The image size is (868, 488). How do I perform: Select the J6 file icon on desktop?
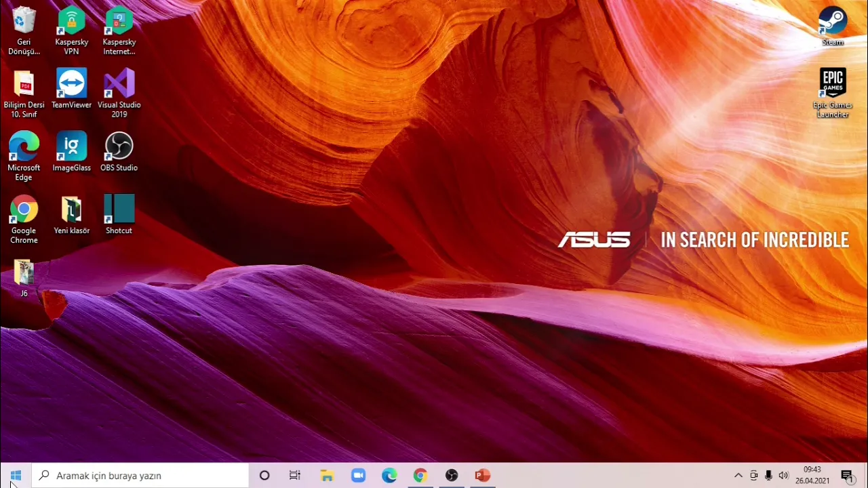point(24,278)
